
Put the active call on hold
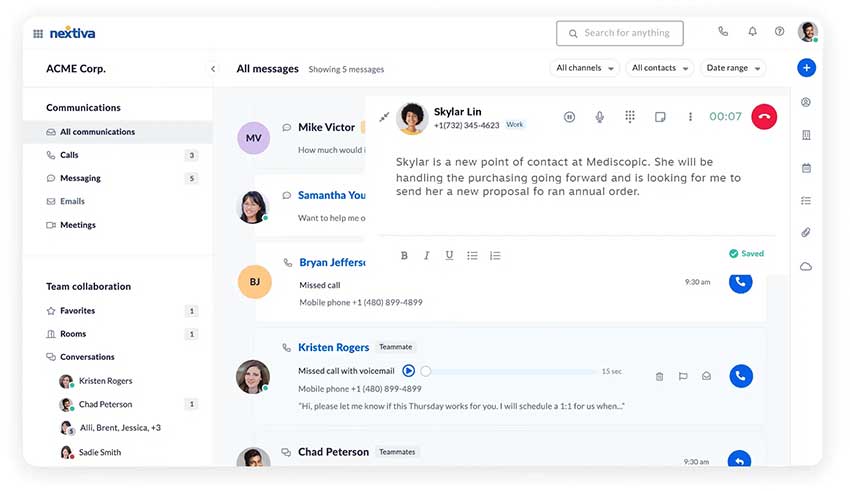(x=569, y=117)
